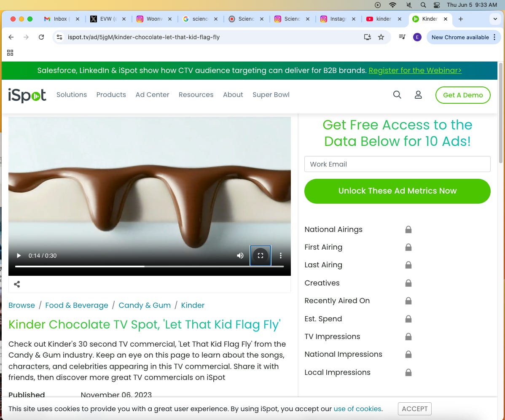Image resolution: width=505 pixels, height=420 pixels.
Task: Seek on the video progress bar
Action: [150, 267]
